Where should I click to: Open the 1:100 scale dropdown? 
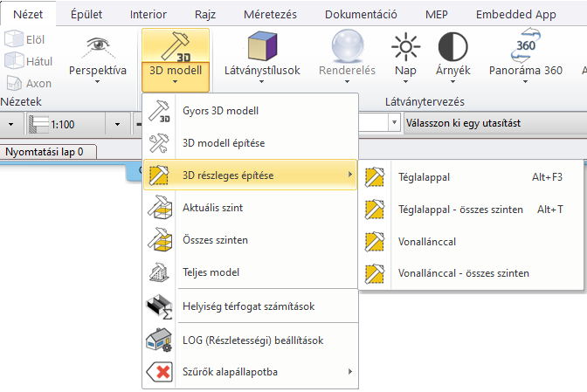(x=117, y=124)
